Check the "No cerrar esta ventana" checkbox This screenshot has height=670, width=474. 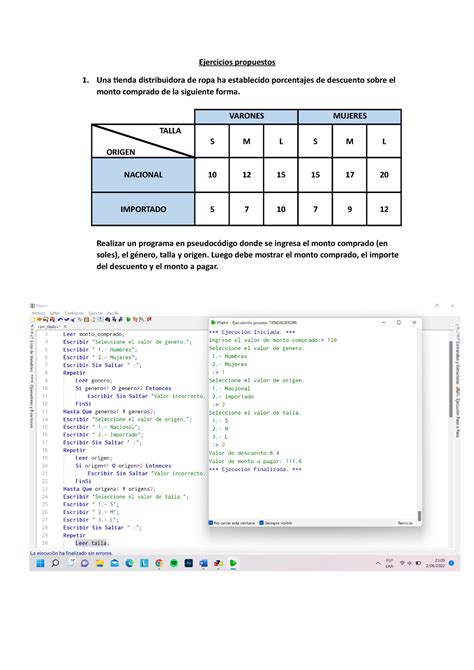click(x=211, y=523)
